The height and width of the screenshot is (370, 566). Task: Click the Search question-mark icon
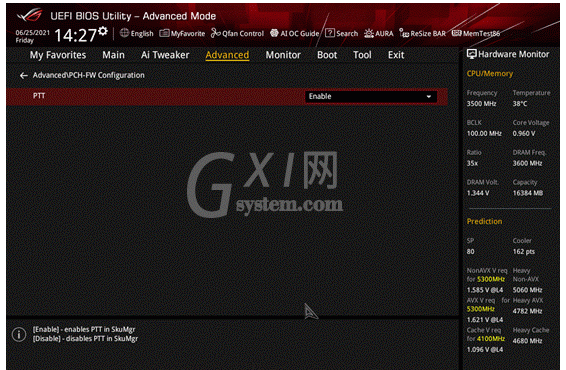(x=330, y=33)
